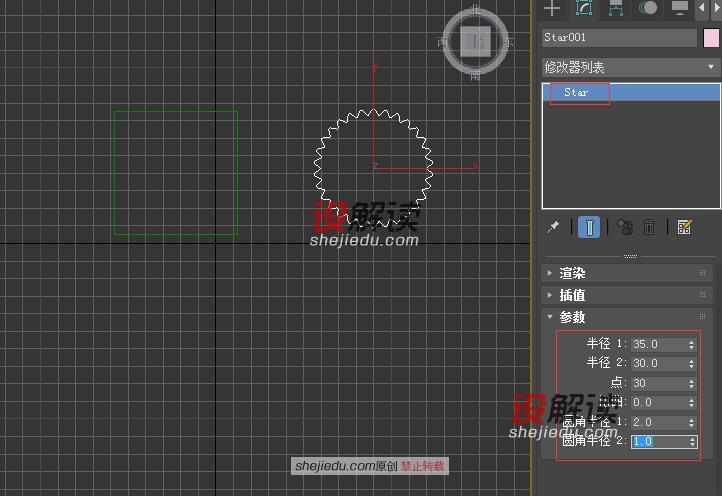722x496 pixels.
Task: Toggle Show End Result button
Action: 590,228
